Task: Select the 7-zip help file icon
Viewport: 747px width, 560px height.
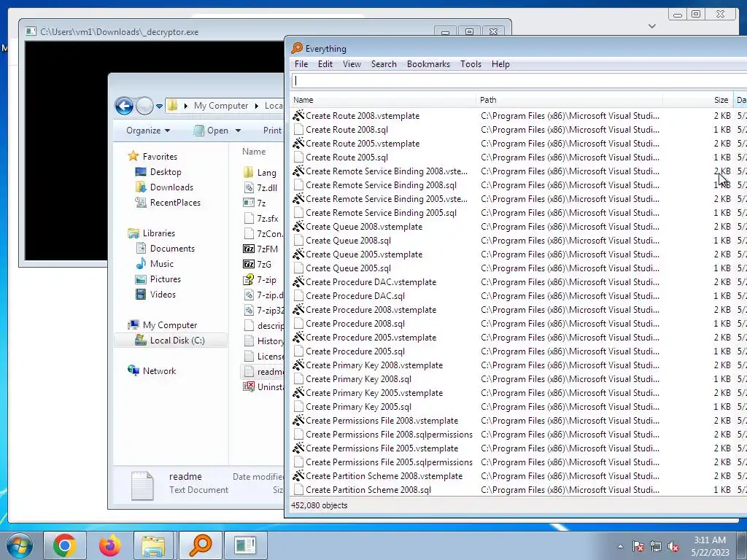Action: 249,279
